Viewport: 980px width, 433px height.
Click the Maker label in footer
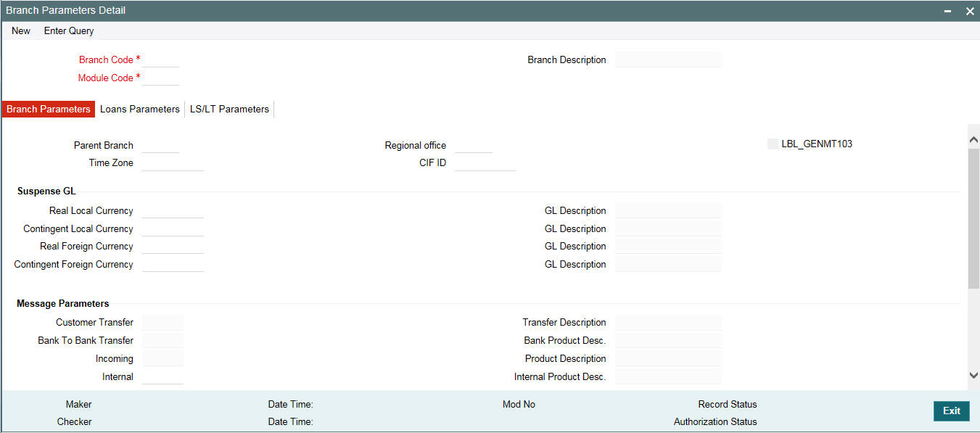78,404
